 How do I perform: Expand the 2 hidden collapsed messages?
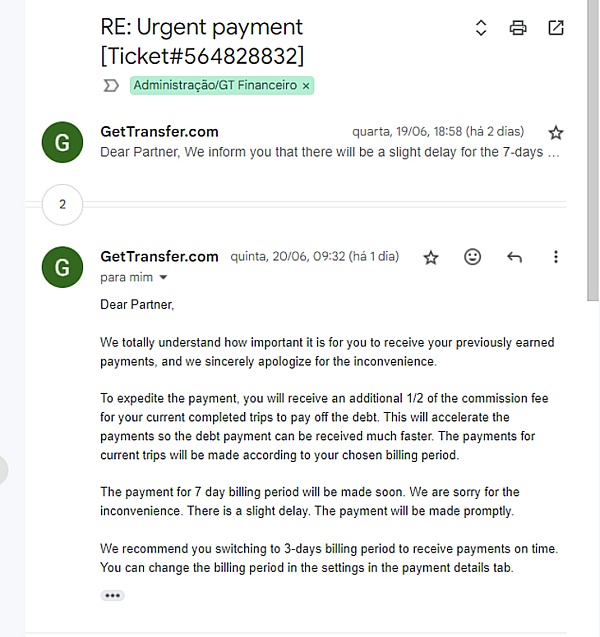click(x=62, y=204)
